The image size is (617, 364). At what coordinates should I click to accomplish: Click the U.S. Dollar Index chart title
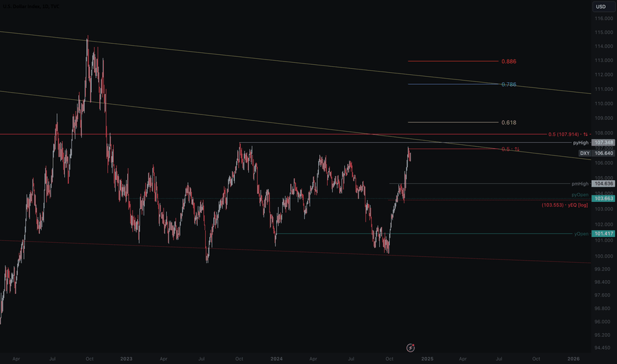pos(31,7)
